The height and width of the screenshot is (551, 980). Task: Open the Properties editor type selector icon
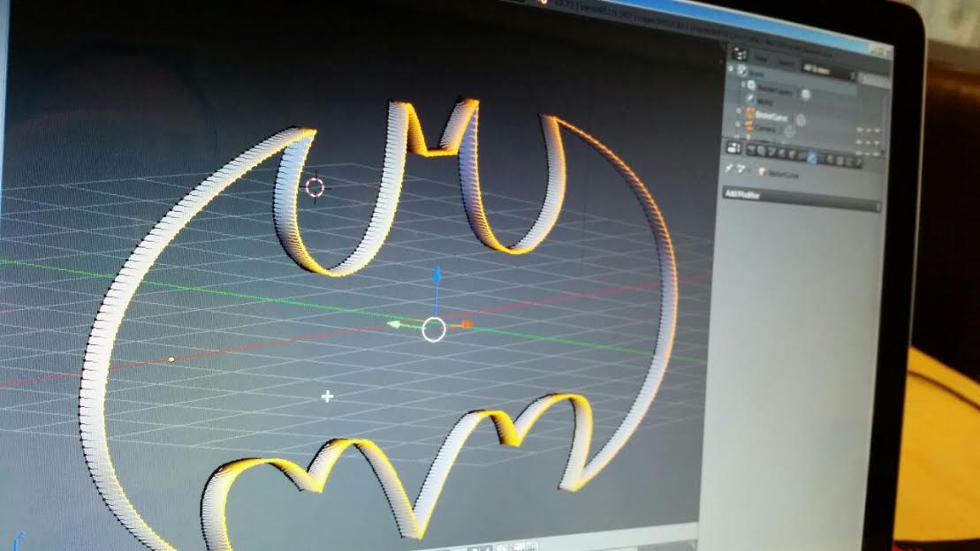[x=733, y=147]
